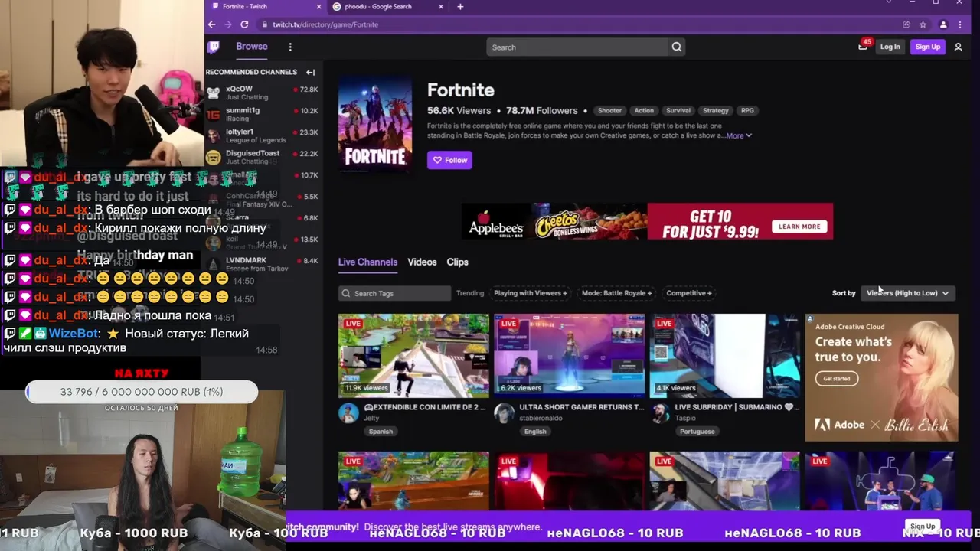Open the Viewers (High to Low) sort dropdown
Image resolution: width=980 pixels, height=551 pixels.
point(907,293)
